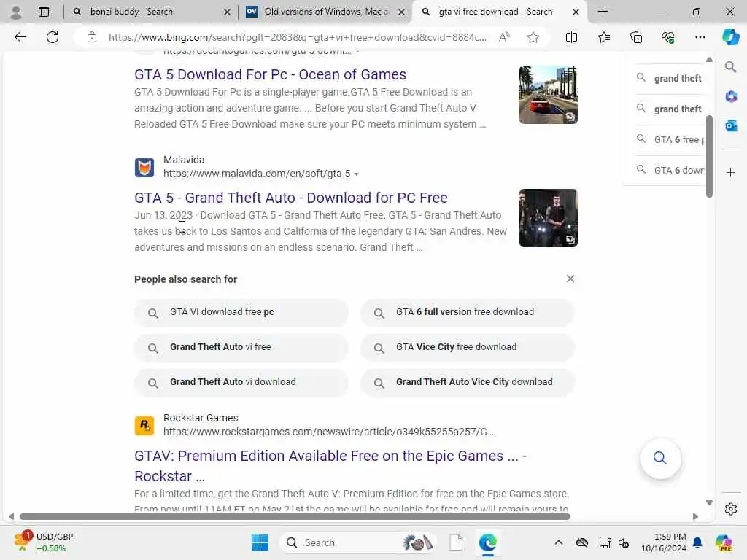This screenshot has width=747, height=560.
Task: Go back with the browser back arrow
Action: (20, 37)
